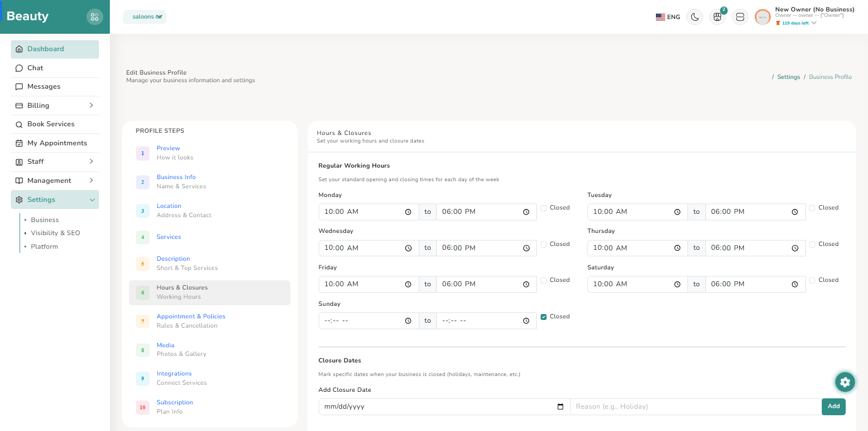
Task: Click the mm/dd/yyyy closure date field
Action: tap(444, 407)
